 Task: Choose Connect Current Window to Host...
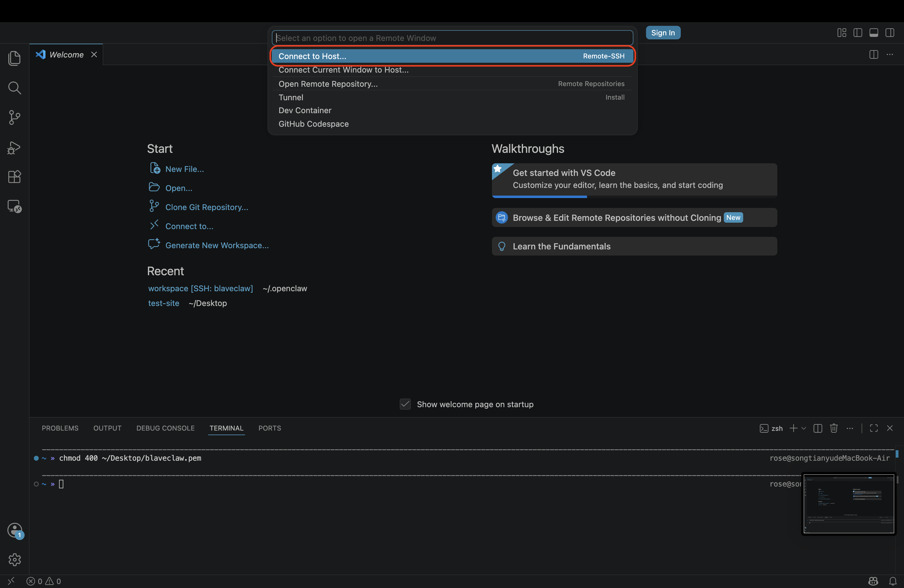(452, 70)
